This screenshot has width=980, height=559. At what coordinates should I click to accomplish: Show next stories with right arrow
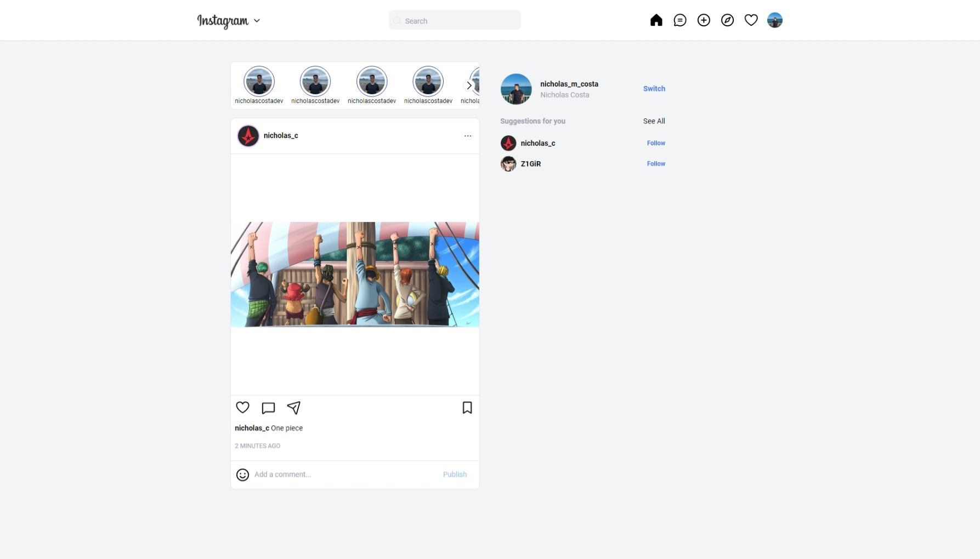tap(469, 85)
